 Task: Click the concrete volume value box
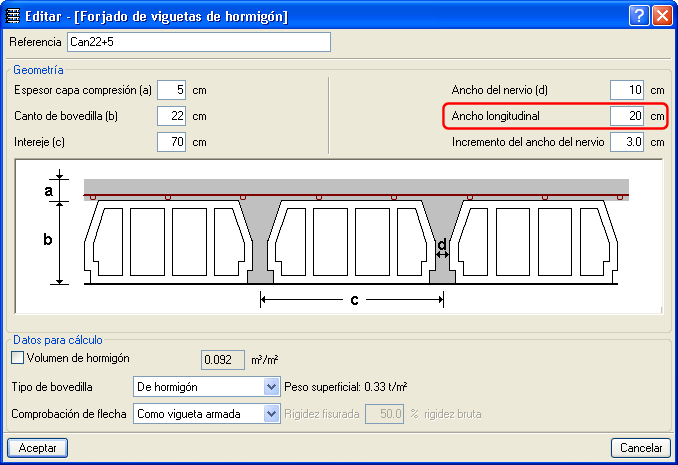(x=224, y=358)
